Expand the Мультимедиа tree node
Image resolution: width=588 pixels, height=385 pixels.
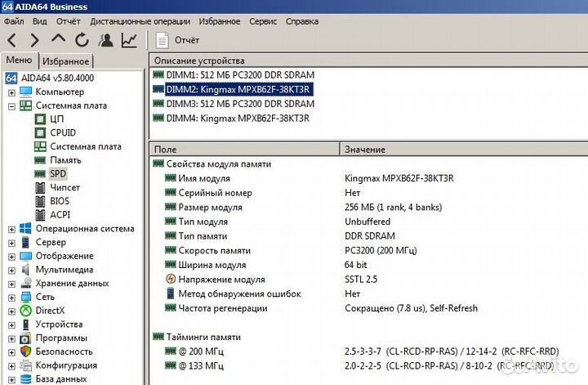(x=11, y=271)
